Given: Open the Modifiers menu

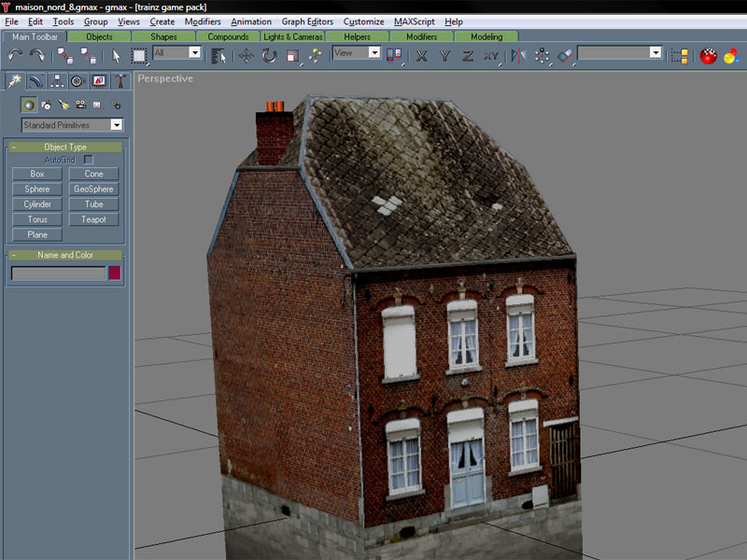Looking at the screenshot, I should point(203,21).
